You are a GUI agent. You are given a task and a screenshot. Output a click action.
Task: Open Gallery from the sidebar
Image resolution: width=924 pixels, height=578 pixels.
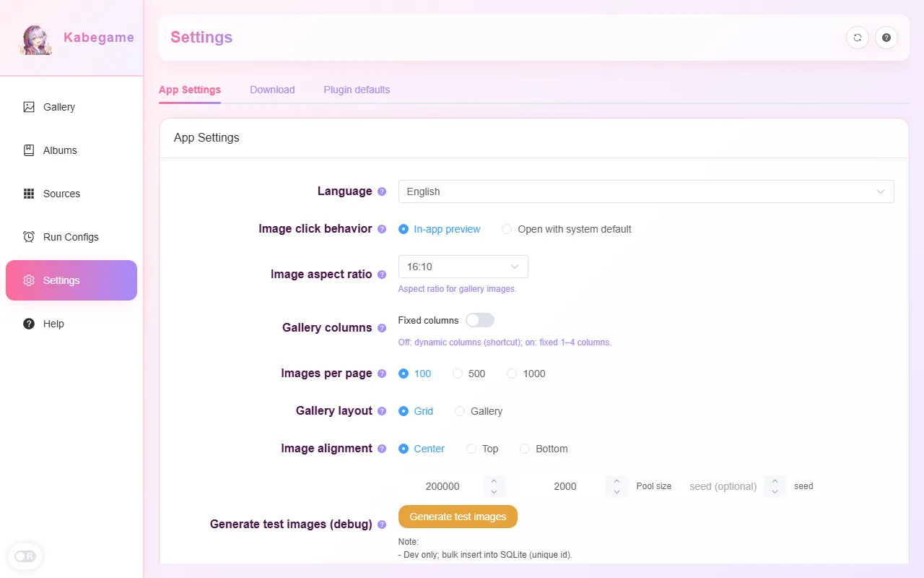pyautogui.click(x=71, y=107)
